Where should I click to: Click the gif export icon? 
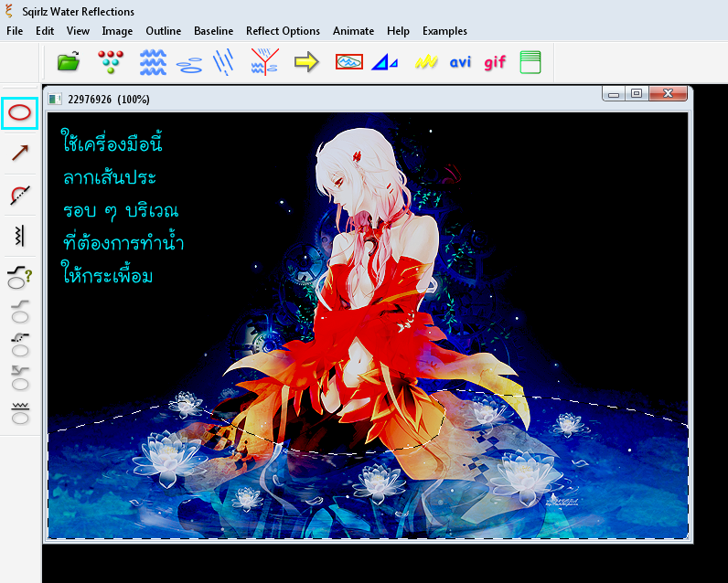[x=495, y=62]
